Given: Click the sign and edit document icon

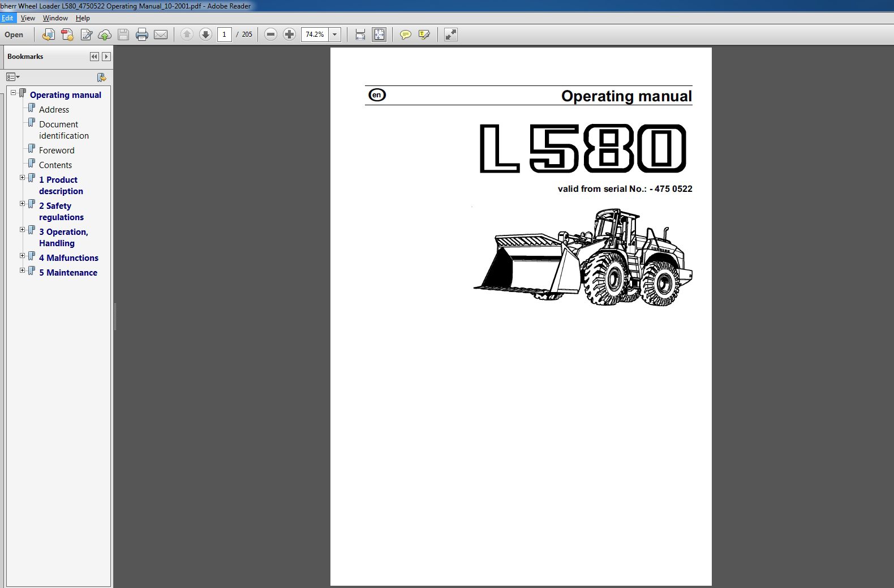Looking at the screenshot, I should click(x=86, y=35).
